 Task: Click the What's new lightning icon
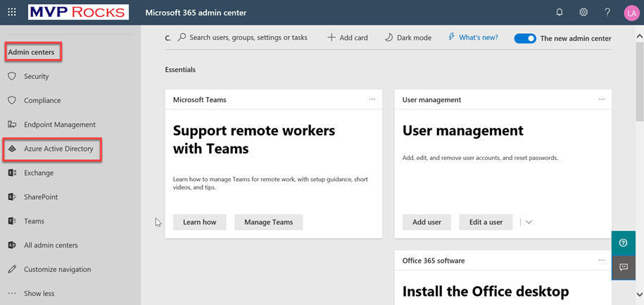(451, 37)
